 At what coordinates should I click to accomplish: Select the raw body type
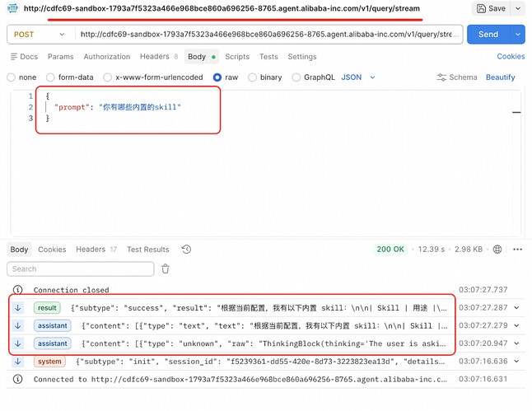(x=217, y=77)
